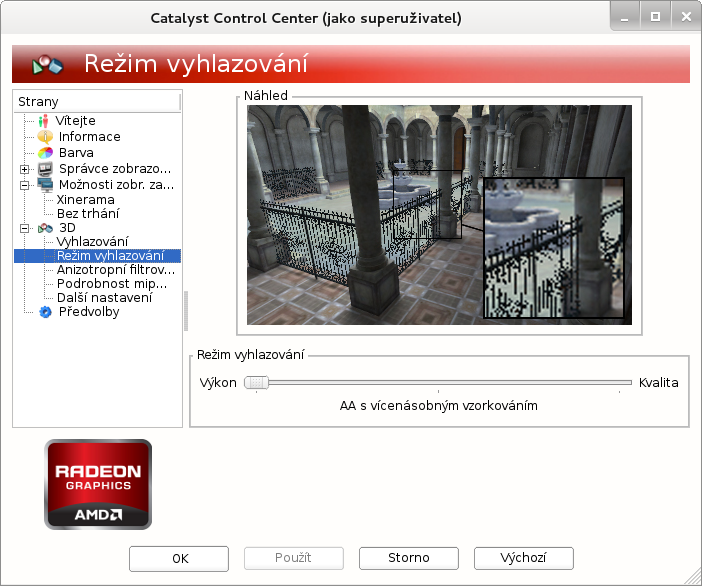Click the slider track near Kvalita end
The width and height of the screenshot is (702, 586).
(620, 382)
